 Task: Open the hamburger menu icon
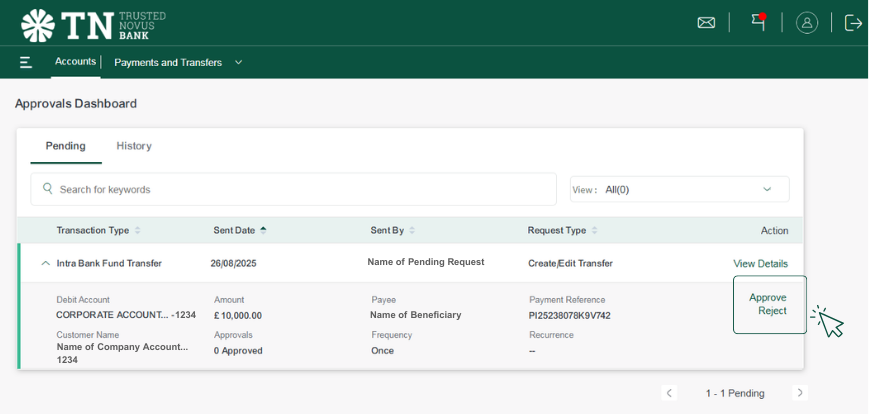point(26,62)
